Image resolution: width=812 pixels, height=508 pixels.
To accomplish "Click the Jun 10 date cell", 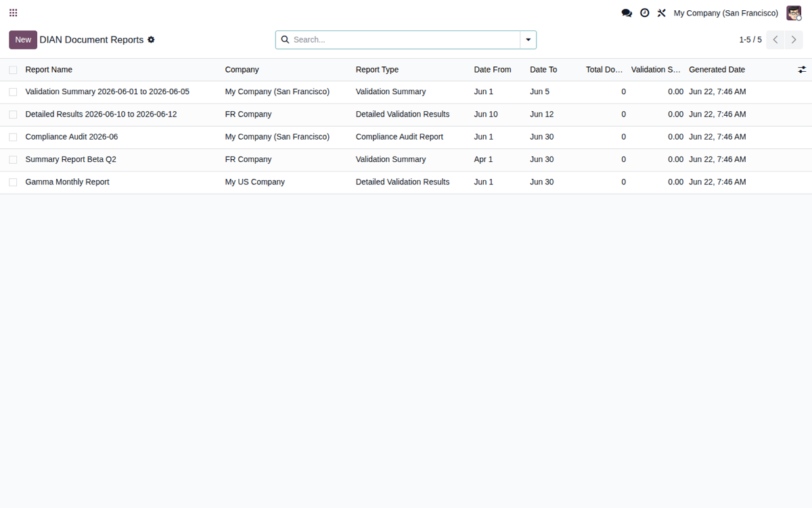I will coord(486,114).
